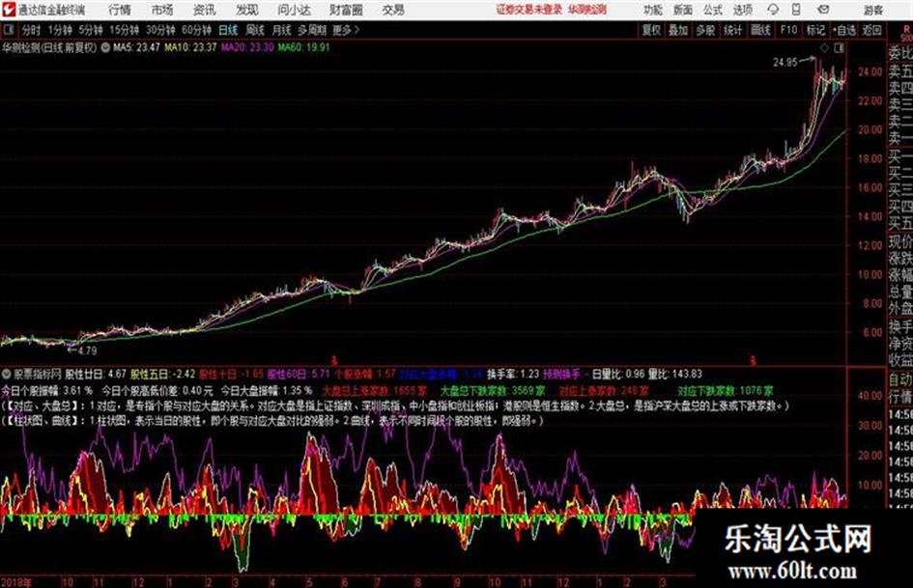
Task: Select the 月线 monthly period tab
Action: coord(282,30)
